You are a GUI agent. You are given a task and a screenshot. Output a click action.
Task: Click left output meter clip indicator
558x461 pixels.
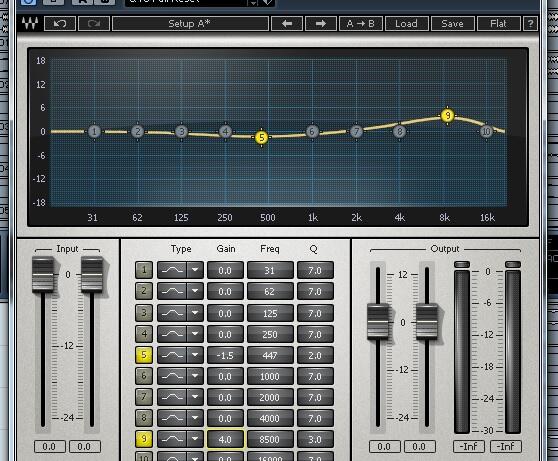[x=462, y=264]
